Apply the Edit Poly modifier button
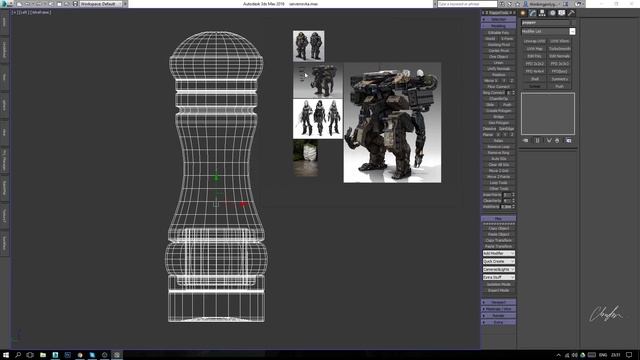 (534, 56)
